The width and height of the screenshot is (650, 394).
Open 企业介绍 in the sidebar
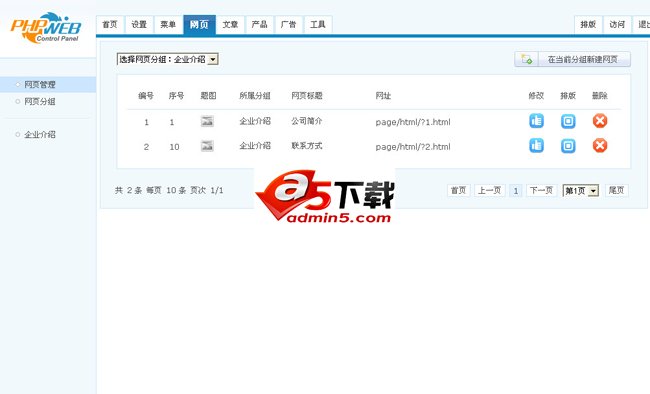point(40,135)
